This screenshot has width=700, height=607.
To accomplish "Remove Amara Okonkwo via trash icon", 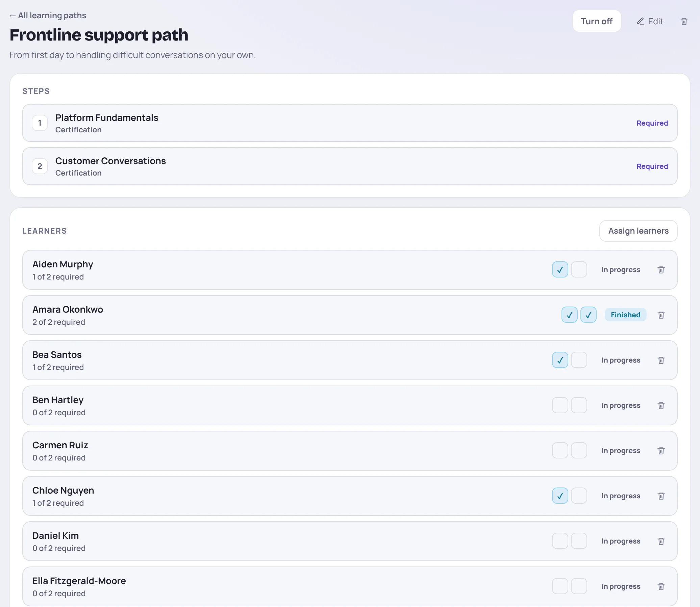I will click(x=661, y=315).
